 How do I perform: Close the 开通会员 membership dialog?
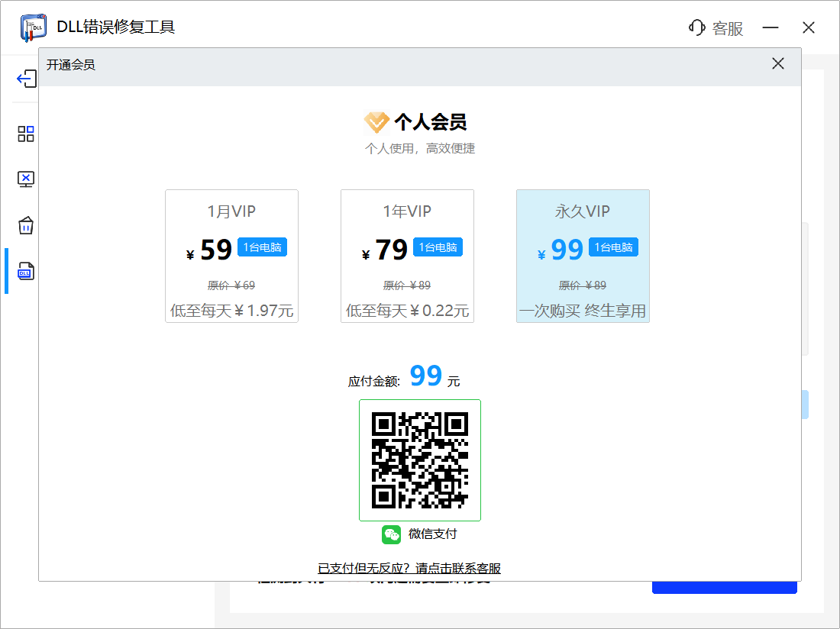click(x=778, y=63)
